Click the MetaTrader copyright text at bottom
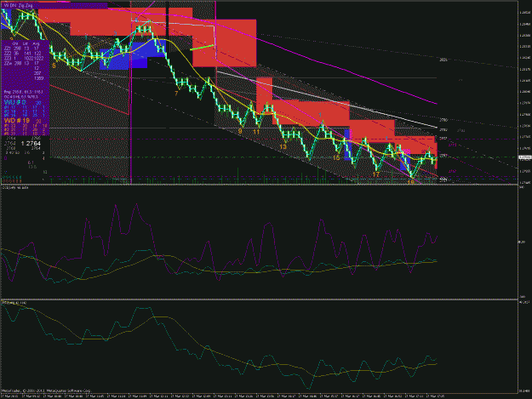The height and width of the screenshot is (399, 532). pyautogui.click(x=46, y=390)
